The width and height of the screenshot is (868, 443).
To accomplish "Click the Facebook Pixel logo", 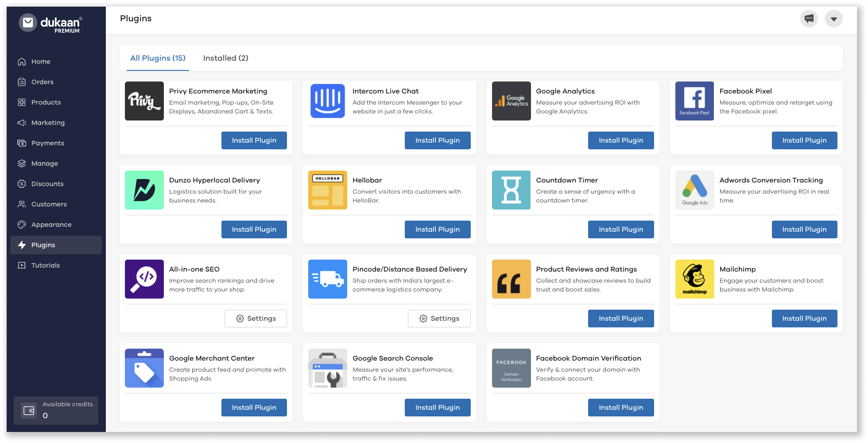I will click(694, 101).
